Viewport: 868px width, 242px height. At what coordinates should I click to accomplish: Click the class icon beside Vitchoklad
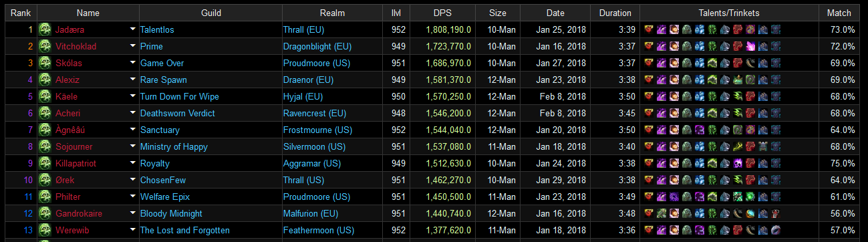[45, 46]
